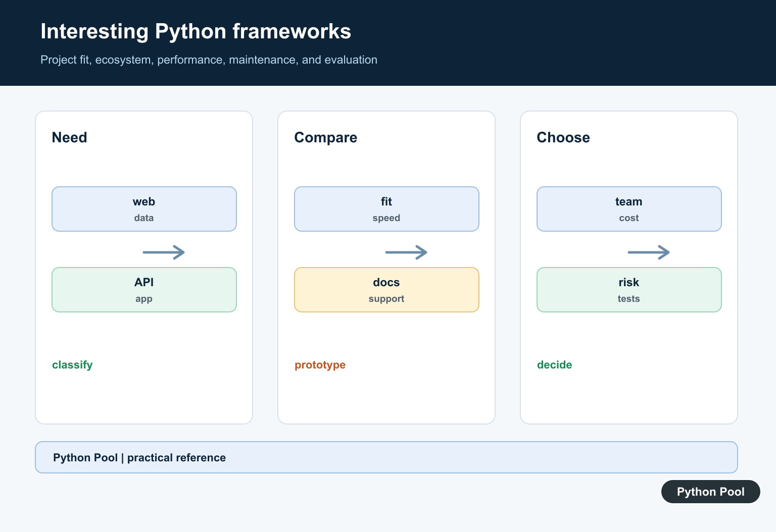Select the 'API app' box

[144, 290]
